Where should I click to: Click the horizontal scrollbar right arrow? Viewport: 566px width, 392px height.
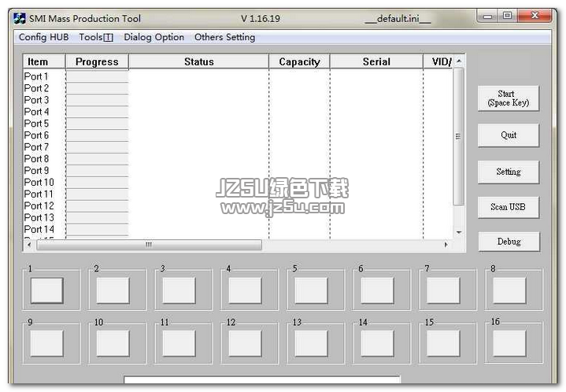tap(446, 245)
